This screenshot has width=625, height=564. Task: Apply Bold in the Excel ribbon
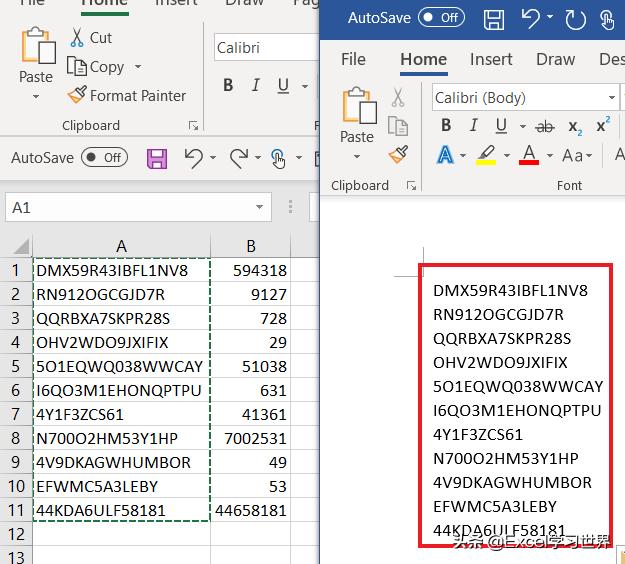pos(228,85)
